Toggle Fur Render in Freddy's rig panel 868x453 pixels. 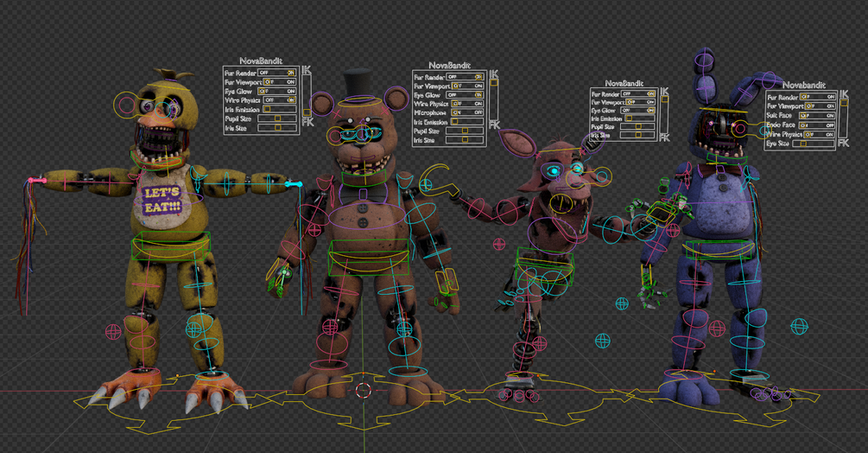tap(466, 77)
